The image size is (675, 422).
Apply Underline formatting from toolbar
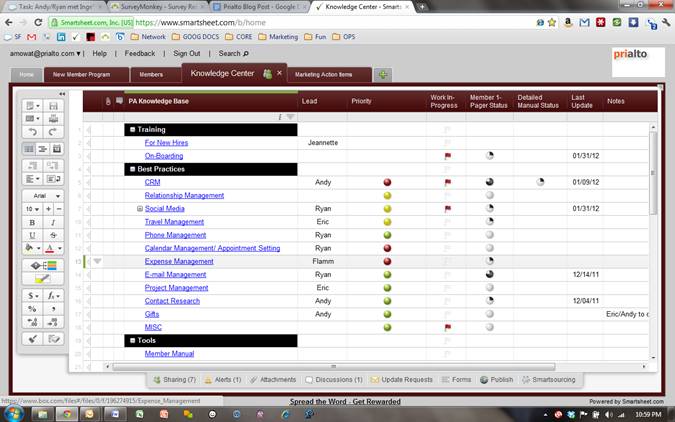pos(30,235)
